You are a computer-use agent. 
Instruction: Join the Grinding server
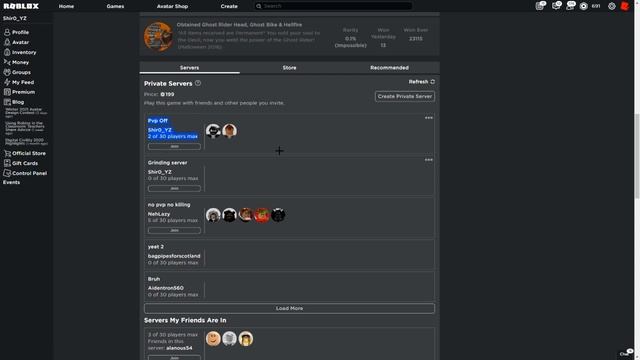coord(174,188)
